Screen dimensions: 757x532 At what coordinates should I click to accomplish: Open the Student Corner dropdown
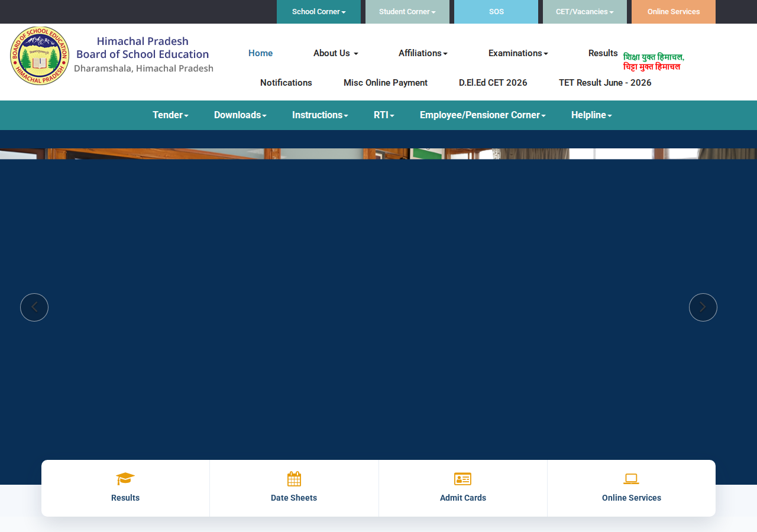click(x=407, y=12)
